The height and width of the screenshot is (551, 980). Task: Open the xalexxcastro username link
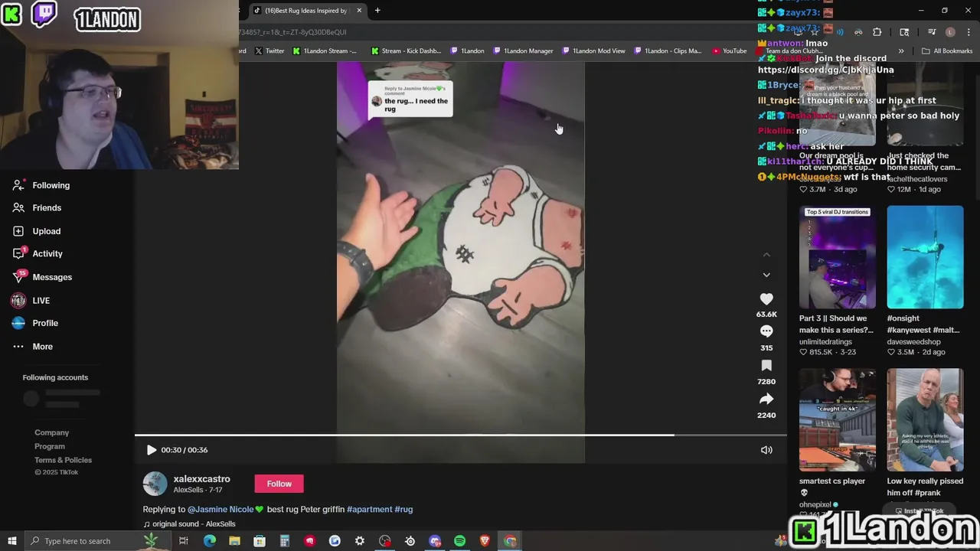pos(202,479)
